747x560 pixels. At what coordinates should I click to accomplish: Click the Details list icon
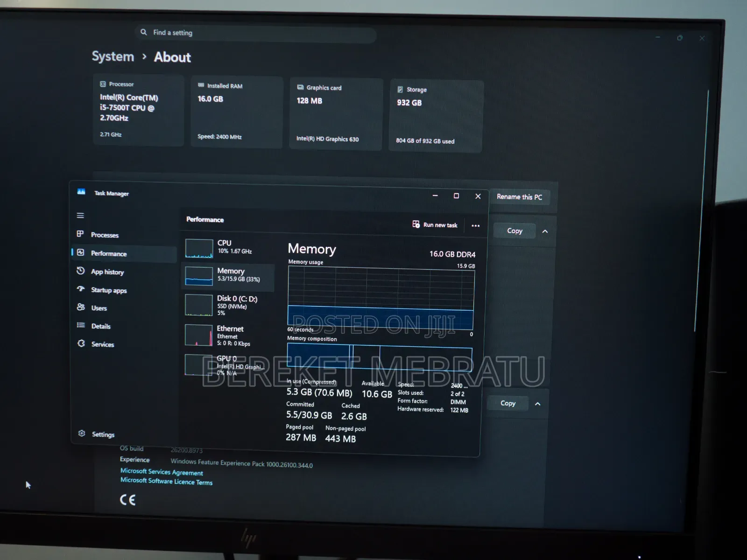81,325
